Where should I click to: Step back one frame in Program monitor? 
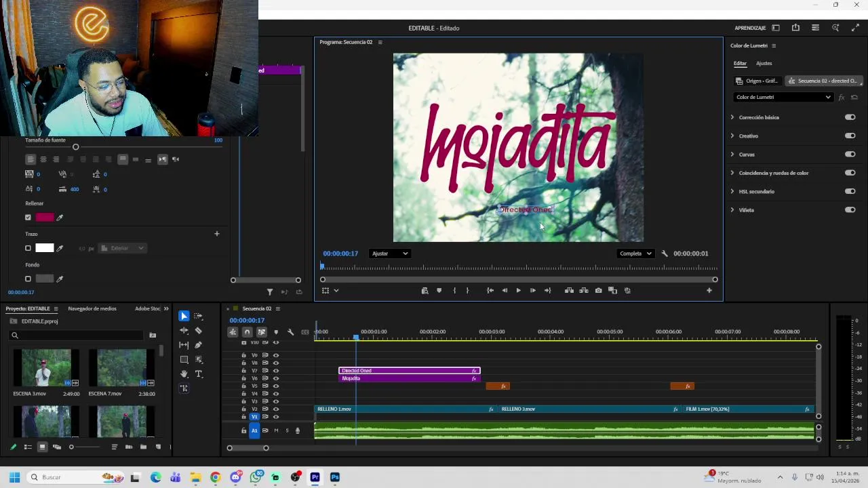[x=505, y=291]
